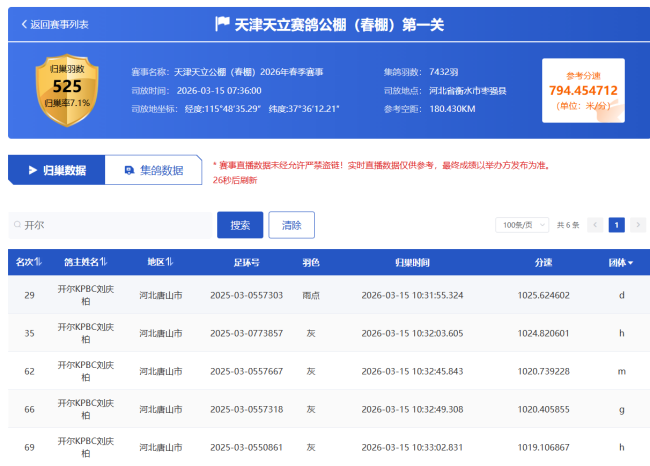Select row with ring number 2025-03-0557303
The width and height of the screenshot is (650, 466).
click(247, 295)
